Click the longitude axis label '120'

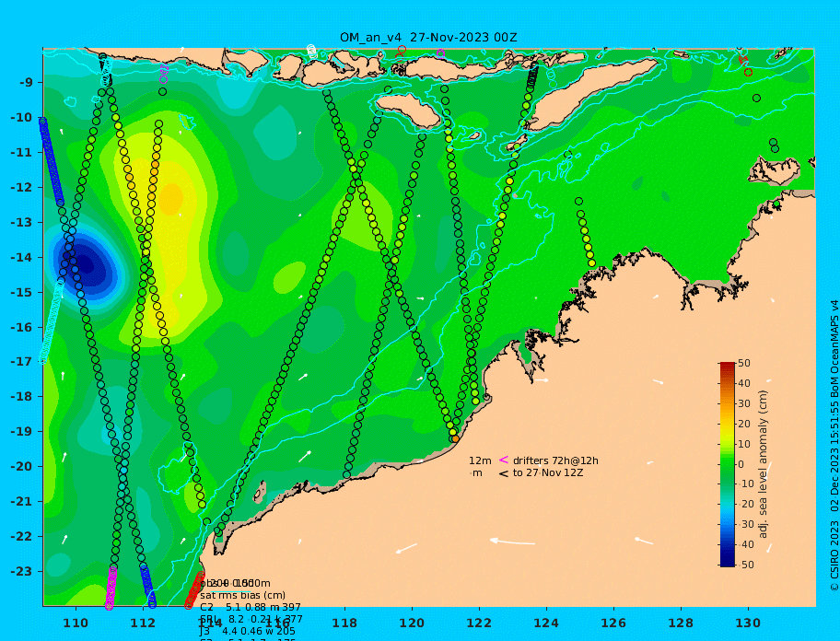pos(412,624)
